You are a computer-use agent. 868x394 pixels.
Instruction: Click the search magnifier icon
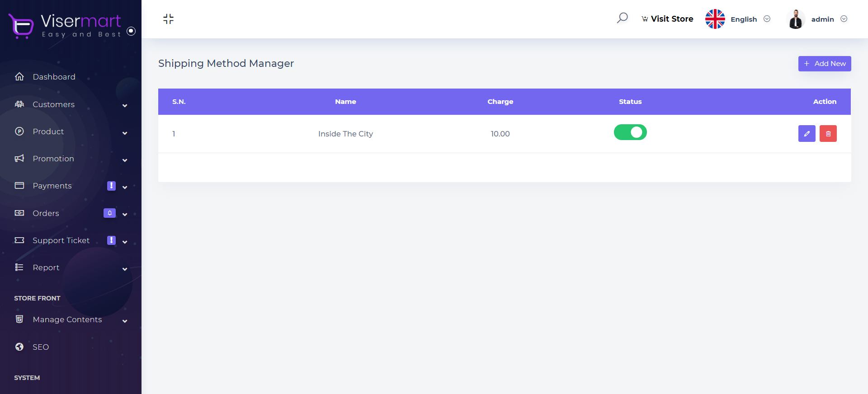tap(622, 18)
